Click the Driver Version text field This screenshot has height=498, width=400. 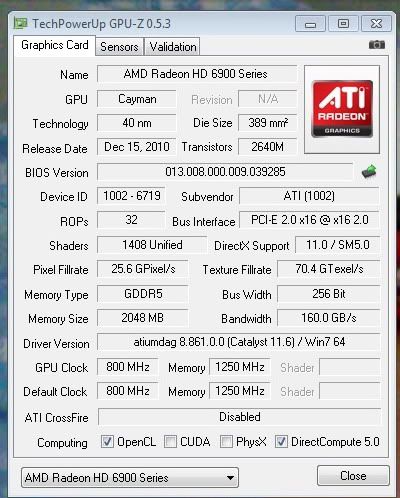click(239, 342)
